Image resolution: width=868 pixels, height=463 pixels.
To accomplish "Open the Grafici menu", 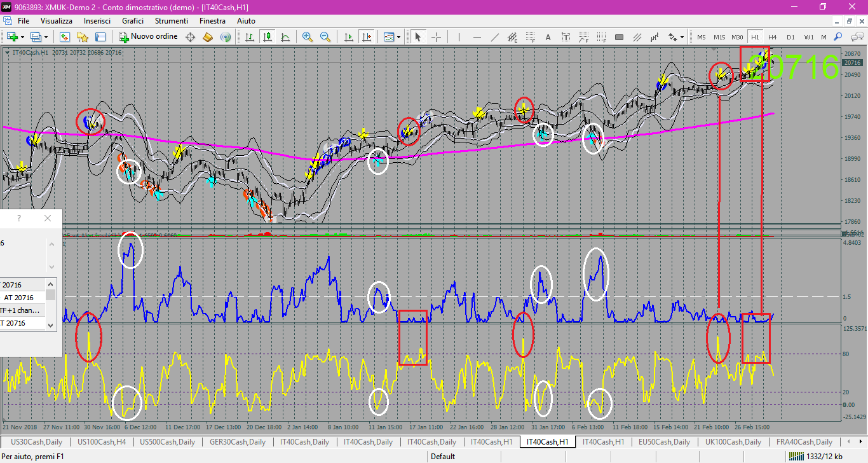I will pos(133,21).
